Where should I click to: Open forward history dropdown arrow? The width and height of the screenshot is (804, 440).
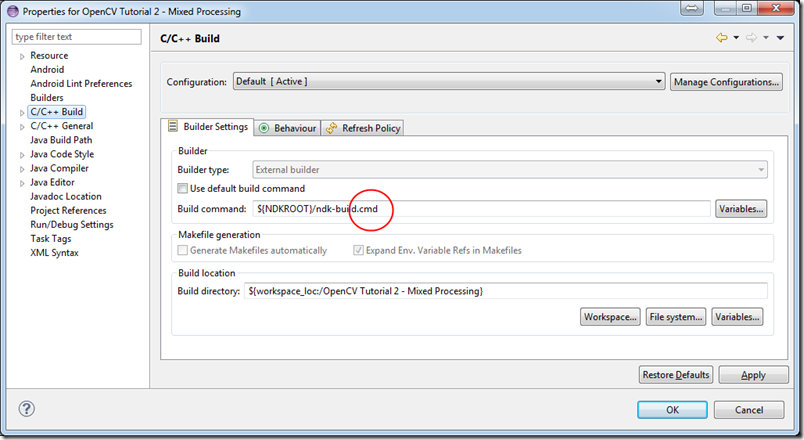pyautogui.click(x=766, y=37)
